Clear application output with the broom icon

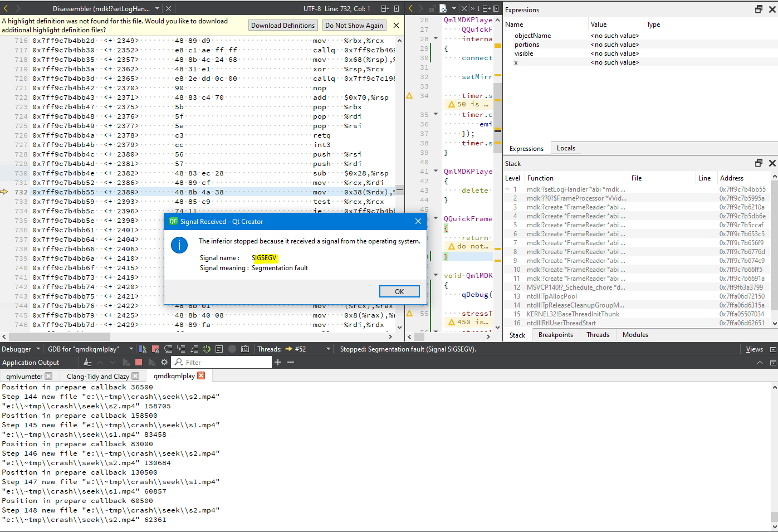(87, 362)
